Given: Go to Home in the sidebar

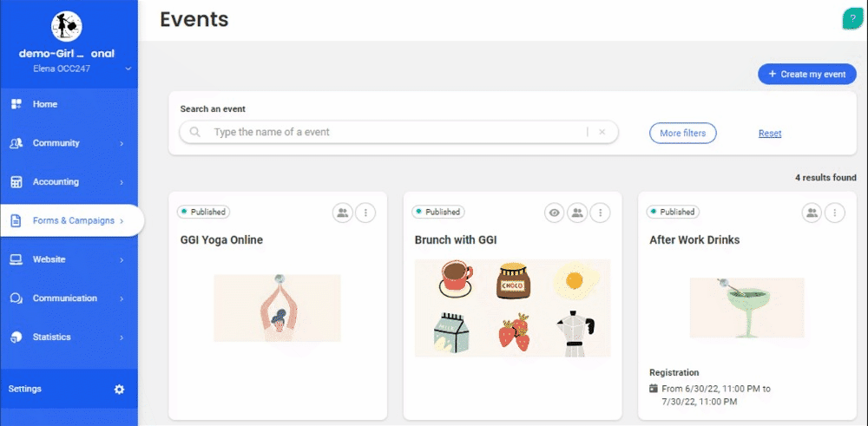Looking at the screenshot, I should [x=45, y=104].
